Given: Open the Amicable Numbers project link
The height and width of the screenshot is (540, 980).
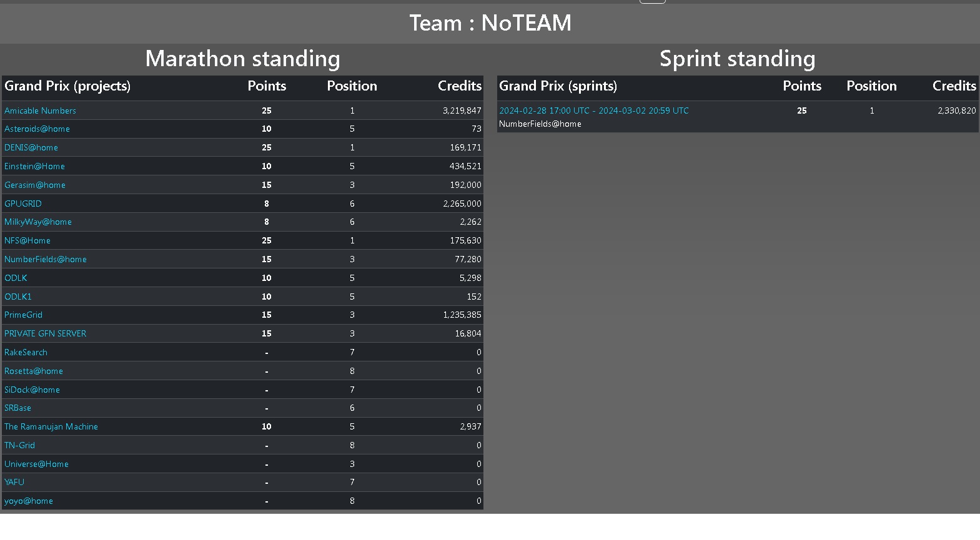Looking at the screenshot, I should [x=39, y=110].
